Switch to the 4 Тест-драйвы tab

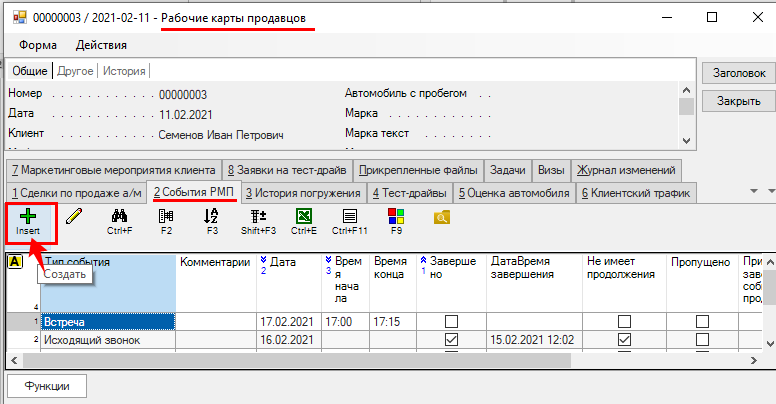[411, 192]
